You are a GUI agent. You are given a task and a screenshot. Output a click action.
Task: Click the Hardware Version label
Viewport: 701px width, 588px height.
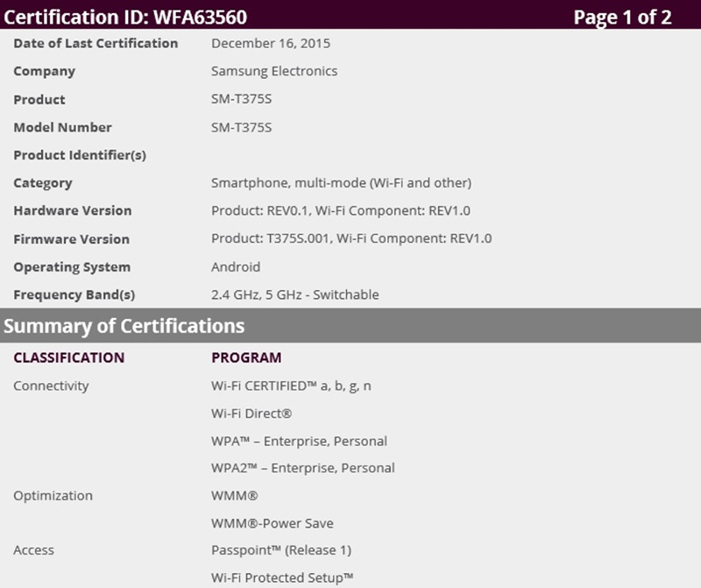73,210
